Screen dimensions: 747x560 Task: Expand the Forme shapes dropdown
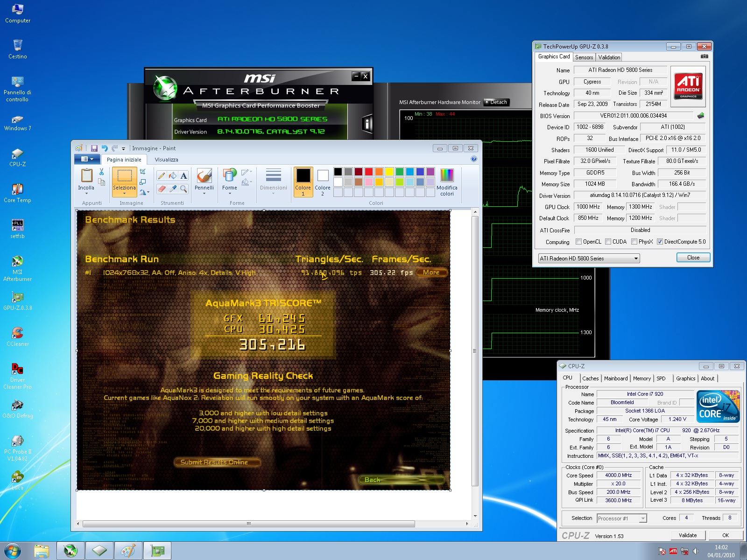pyautogui.click(x=230, y=193)
